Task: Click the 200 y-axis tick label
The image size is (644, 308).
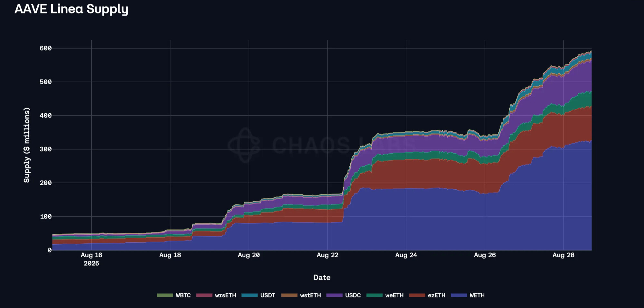Action: coord(45,183)
